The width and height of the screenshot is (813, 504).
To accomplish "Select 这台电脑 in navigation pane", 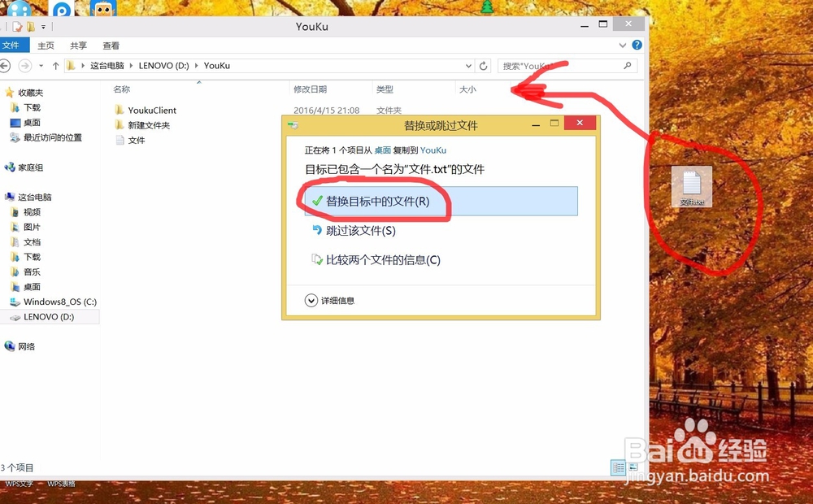I will click(28, 197).
